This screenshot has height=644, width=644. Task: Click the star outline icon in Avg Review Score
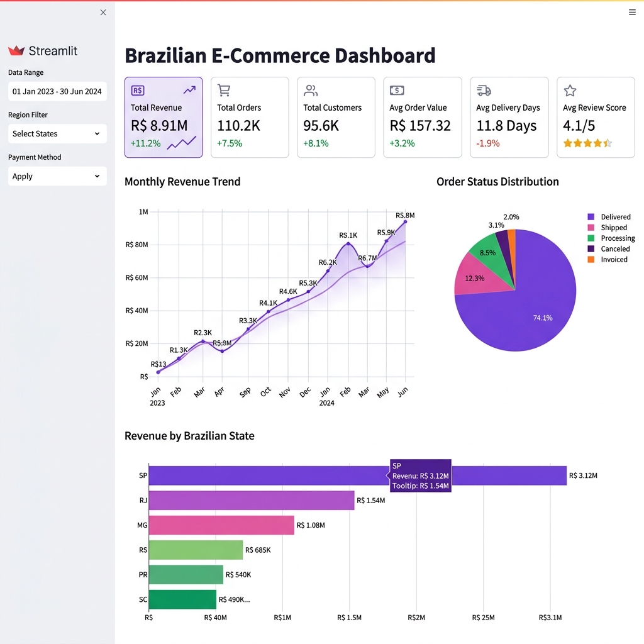(570, 91)
